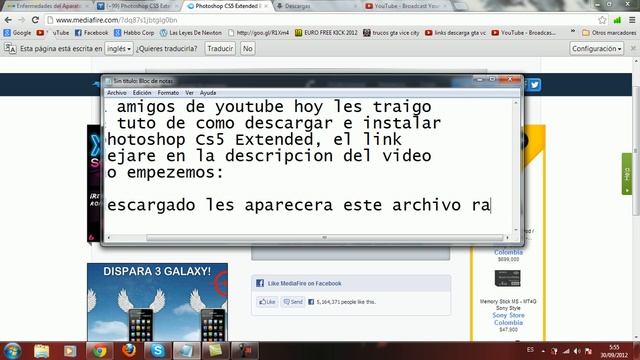Screen dimensions: 640x360
Task: Dismiss the translate bar with X
Action: pyautogui.click(x=633, y=48)
